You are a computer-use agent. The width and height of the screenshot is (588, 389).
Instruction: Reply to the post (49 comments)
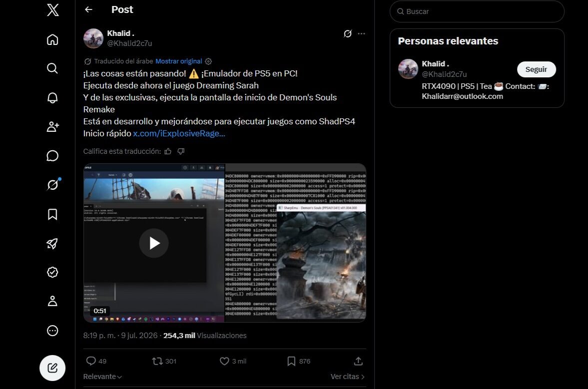pos(96,361)
